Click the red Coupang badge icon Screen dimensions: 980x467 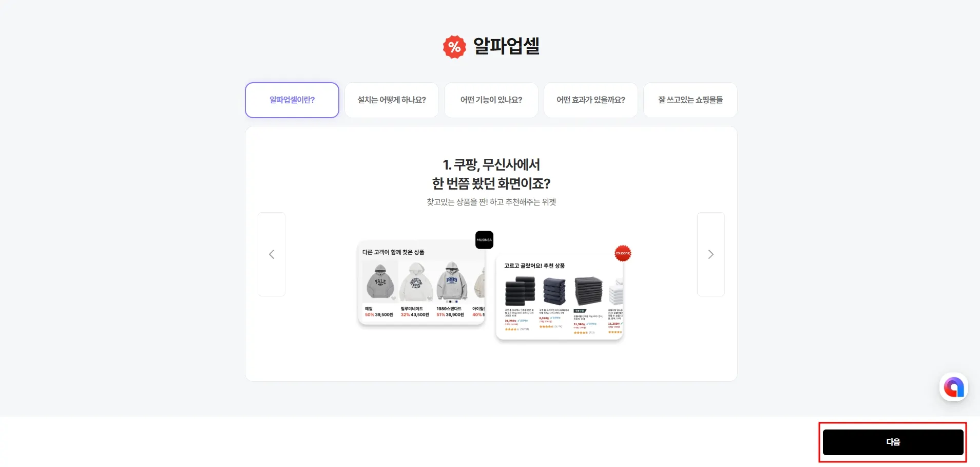(623, 253)
